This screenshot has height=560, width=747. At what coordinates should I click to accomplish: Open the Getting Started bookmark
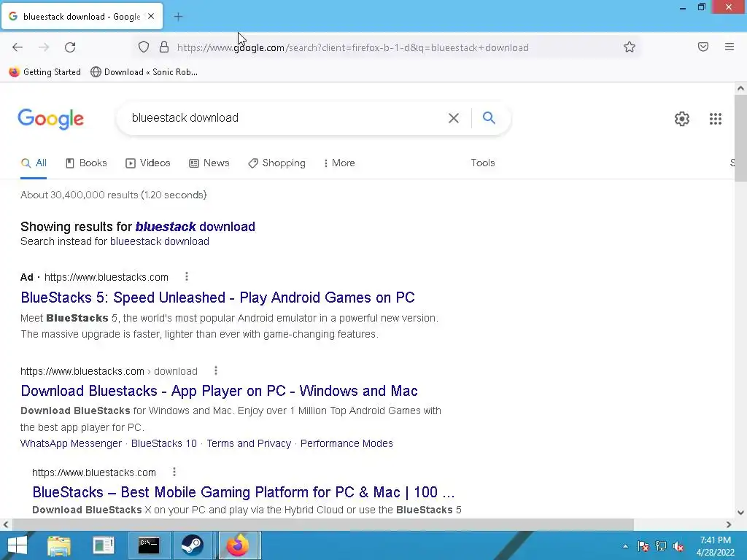point(44,72)
